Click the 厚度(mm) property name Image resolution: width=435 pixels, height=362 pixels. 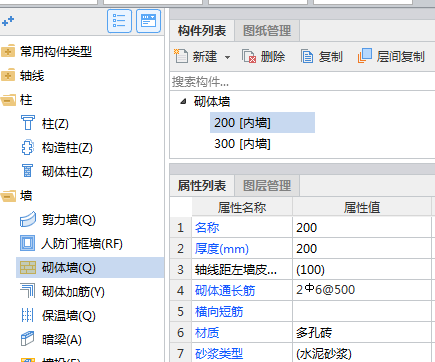[x=222, y=249]
